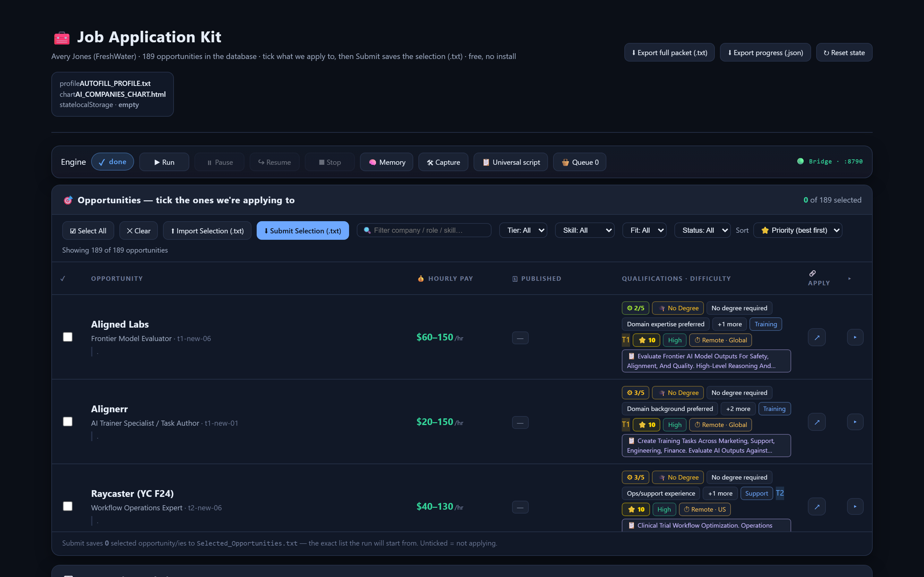The image size is (924, 577).
Task: Open the Queue 0 basket button
Action: (x=579, y=162)
